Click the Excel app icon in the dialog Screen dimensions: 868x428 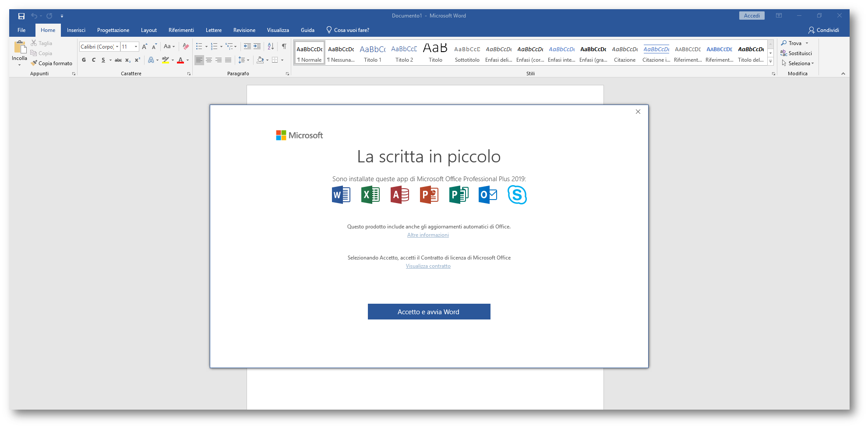tap(370, 195)
